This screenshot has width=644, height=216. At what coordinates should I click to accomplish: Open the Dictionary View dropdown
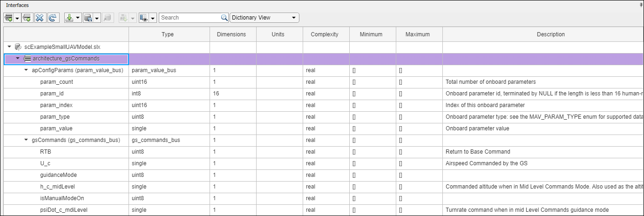264,18
